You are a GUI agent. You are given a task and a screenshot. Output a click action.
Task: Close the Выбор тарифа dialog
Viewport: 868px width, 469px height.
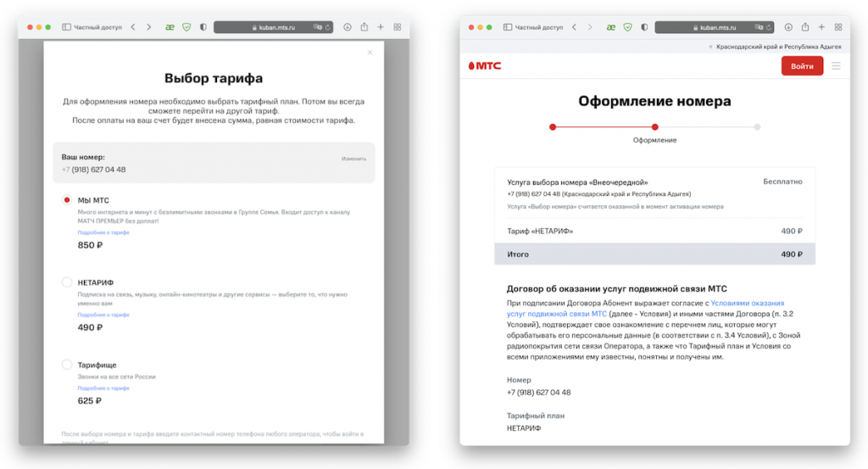coord(370,53)
